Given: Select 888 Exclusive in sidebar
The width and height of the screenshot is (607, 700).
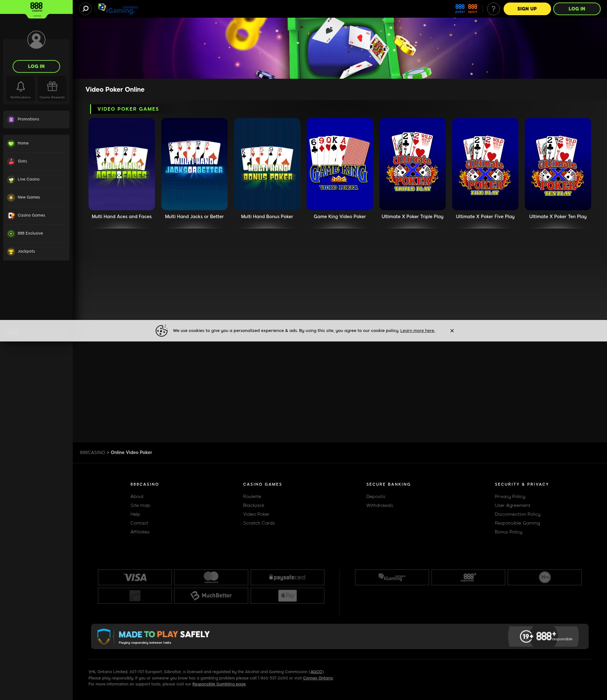Looking at the screenshot, I should 36,233.
